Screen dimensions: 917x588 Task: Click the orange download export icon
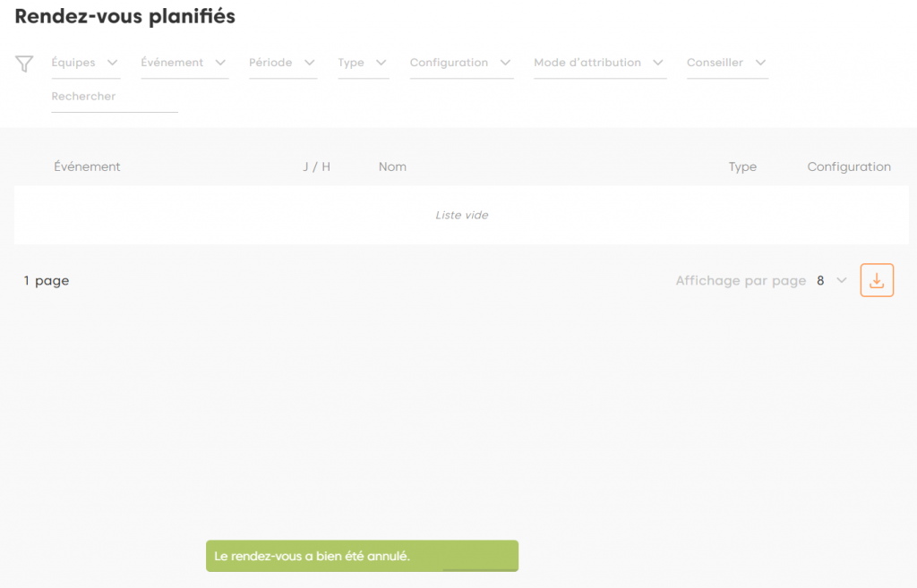877,280
